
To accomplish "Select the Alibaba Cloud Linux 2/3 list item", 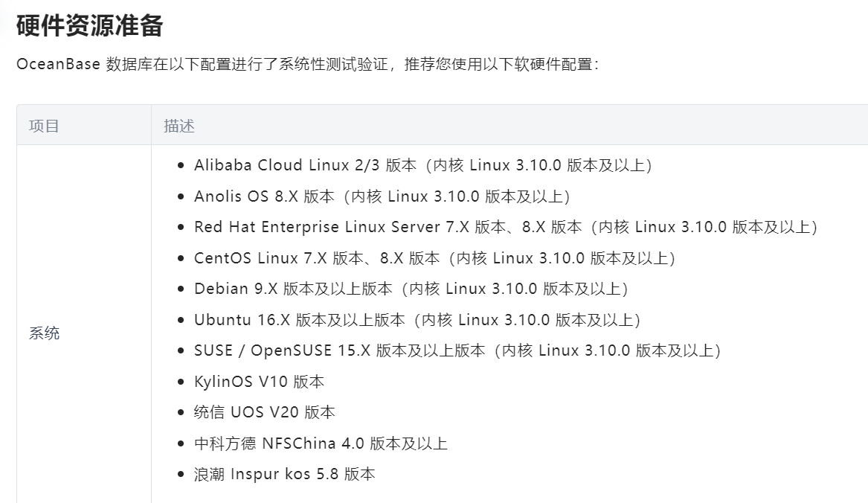I will [423, 165].
